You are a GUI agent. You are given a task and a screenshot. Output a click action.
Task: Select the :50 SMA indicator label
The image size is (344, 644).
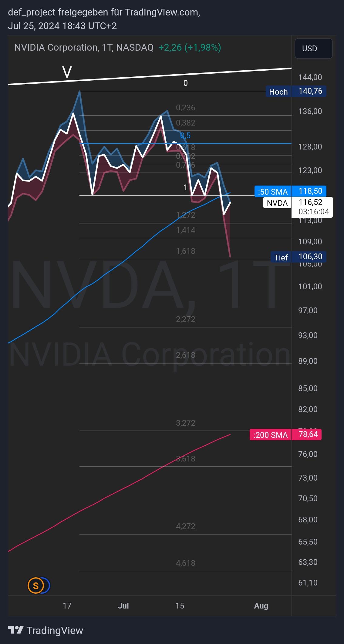pos(272,192)
